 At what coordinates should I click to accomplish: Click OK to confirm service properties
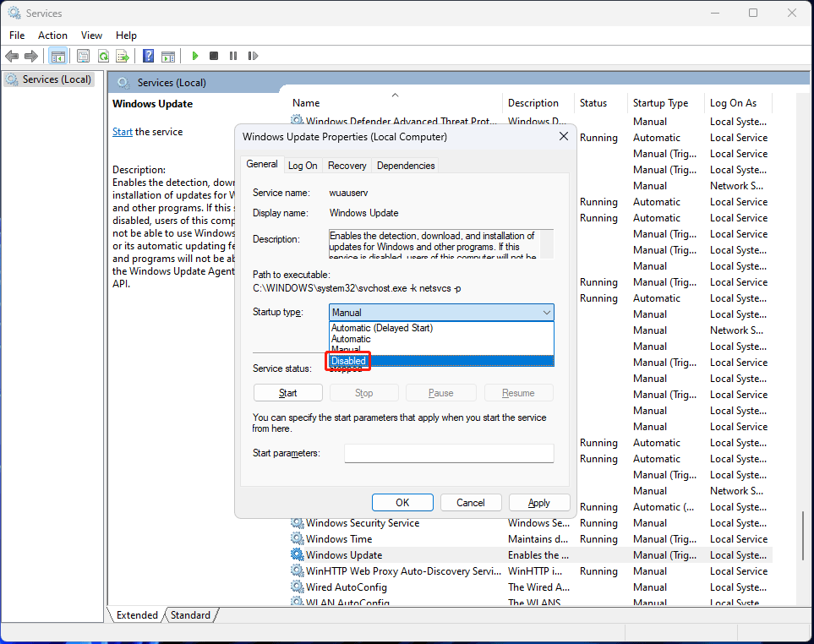(402, 502)
